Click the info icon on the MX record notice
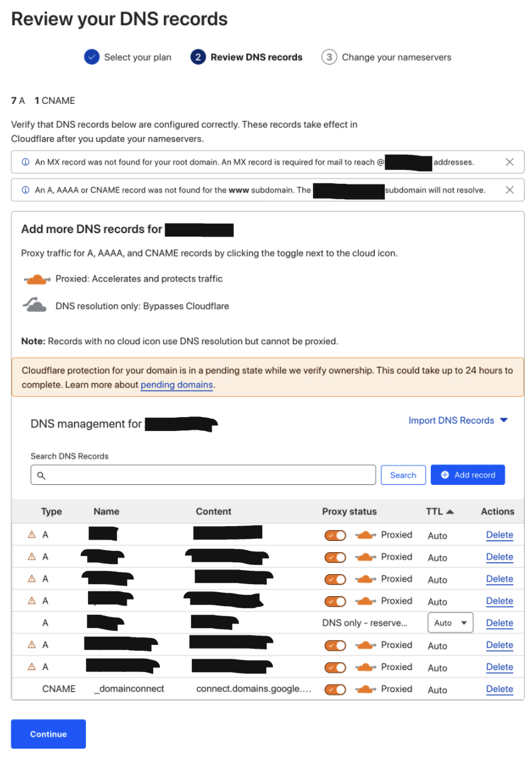This screenshot has width=532, height=764. pyautogui.click(x=25, y=162)
